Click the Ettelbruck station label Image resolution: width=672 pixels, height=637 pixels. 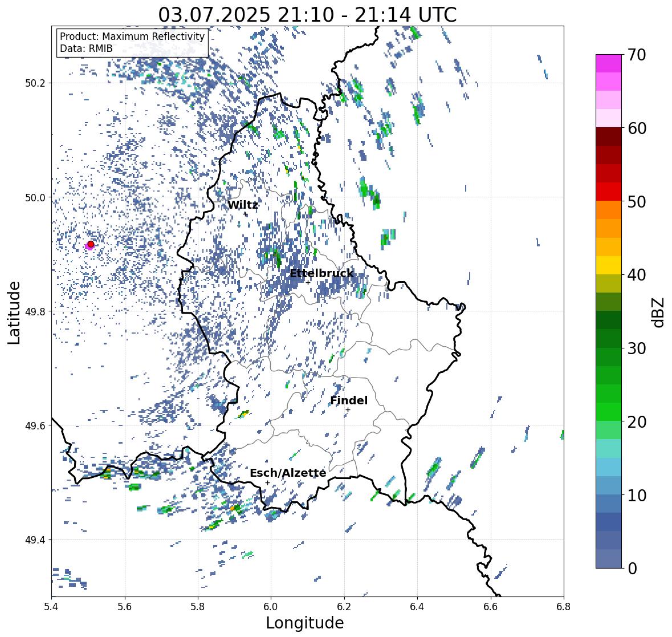tap(322, 273)
